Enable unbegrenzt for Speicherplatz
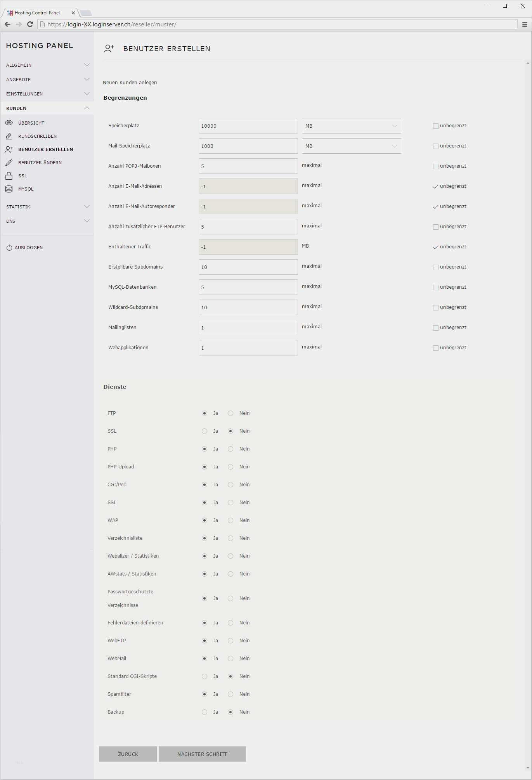This screenshot has width=532, height=780. tap(436, 126)
